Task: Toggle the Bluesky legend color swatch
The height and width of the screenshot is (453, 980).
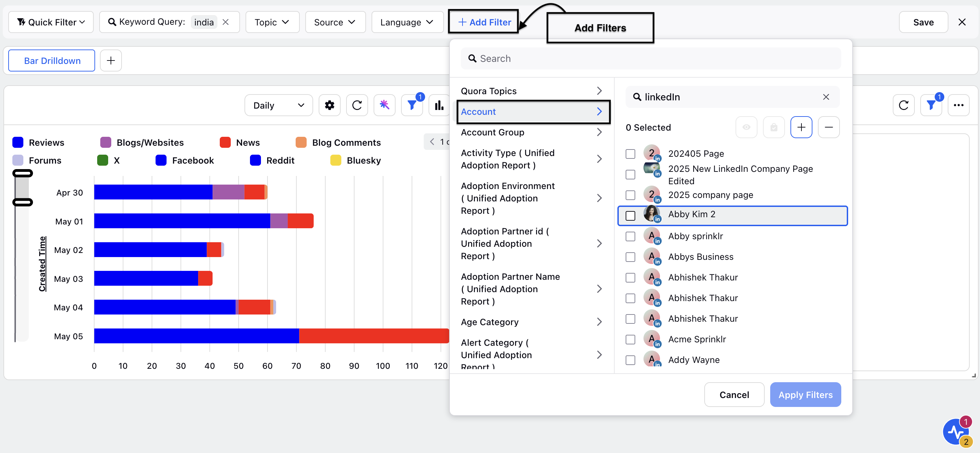Action: point(335,160)
